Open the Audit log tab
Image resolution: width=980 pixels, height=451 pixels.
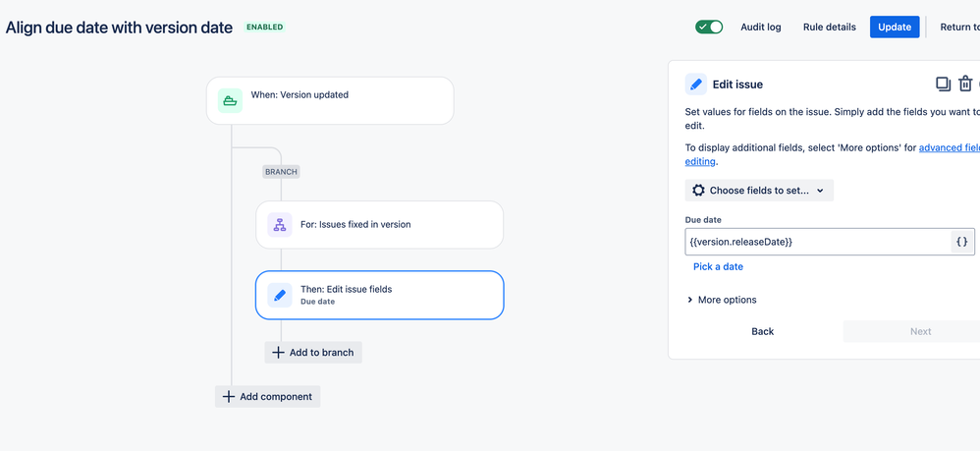click(761, 27)
